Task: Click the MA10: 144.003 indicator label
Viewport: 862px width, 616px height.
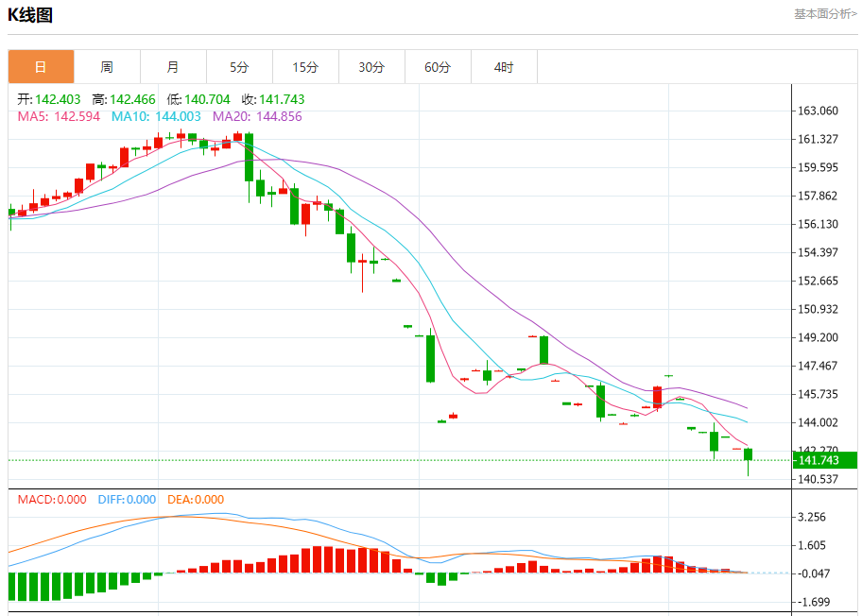Action: coord(156,116)
